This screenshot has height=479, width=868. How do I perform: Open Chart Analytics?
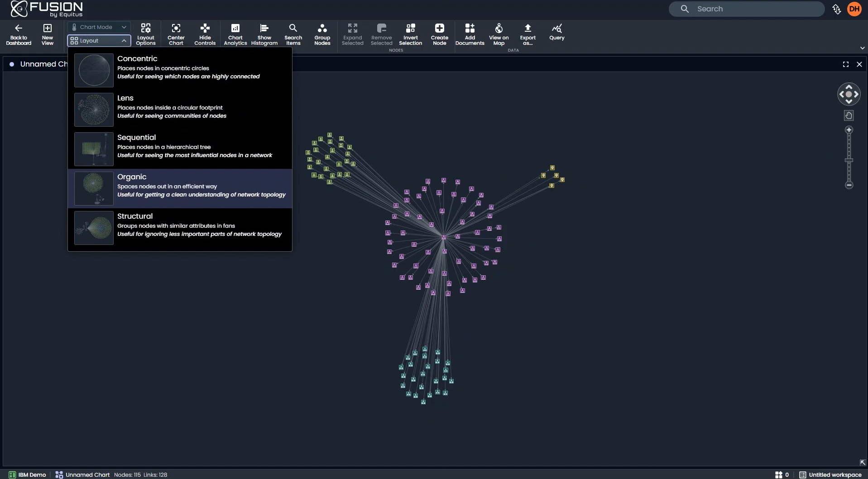tap(235, 34)
